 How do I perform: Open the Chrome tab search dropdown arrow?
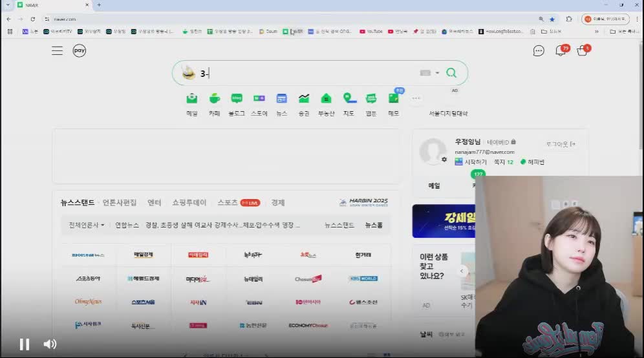pyautogui.click(x=8, y=5)
